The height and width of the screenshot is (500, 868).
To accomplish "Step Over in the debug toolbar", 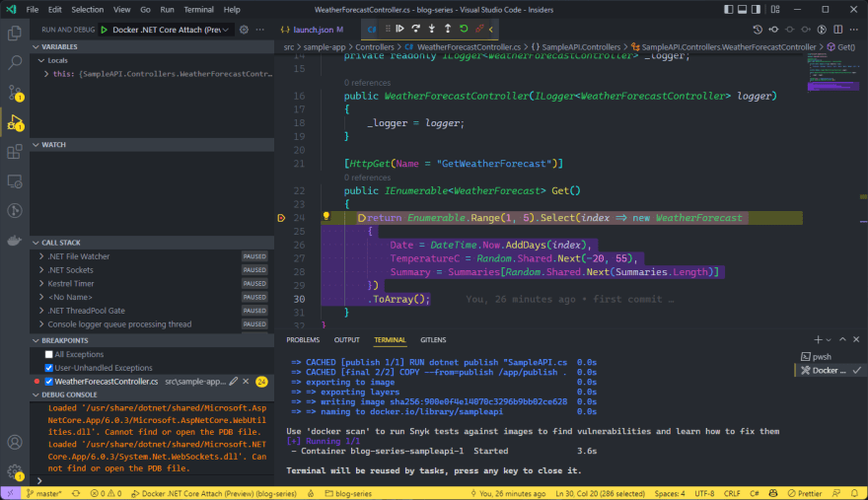I will pos(415,29).
